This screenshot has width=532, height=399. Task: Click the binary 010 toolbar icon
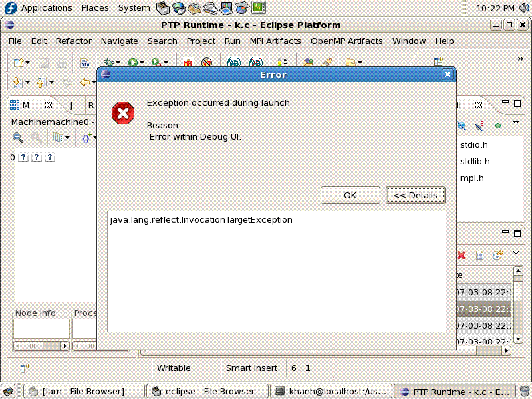(x=84, y=63)
